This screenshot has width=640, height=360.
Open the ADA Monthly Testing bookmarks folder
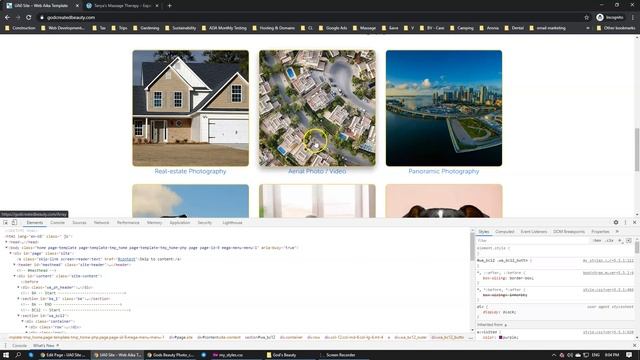[224, 28]
